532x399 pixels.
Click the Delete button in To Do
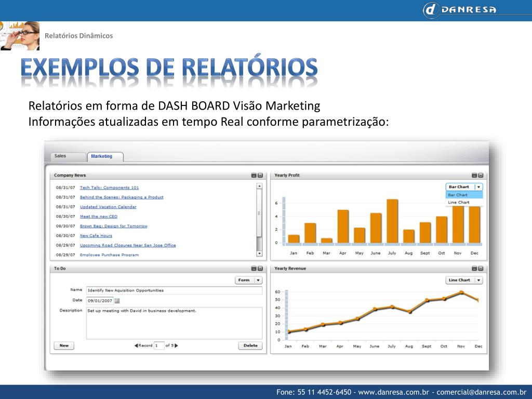tap(250, 345)
